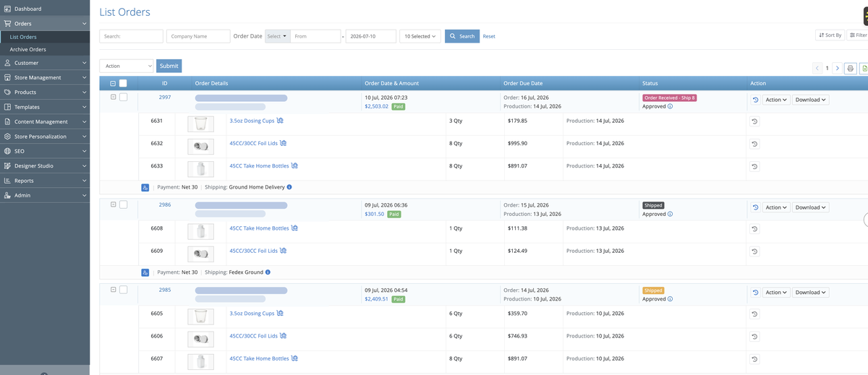Tick the select-all orders header checkbox

[123, 83]
